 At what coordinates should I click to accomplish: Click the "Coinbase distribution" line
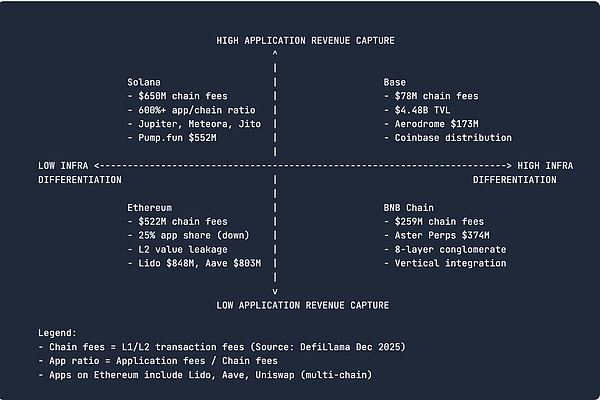click(447, 137)
